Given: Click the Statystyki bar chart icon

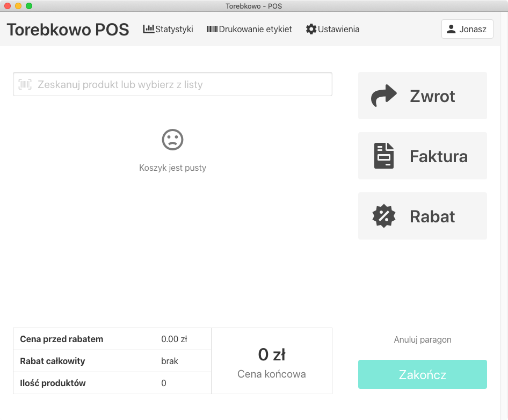Looking at the screenshot, I should click(x=148, y=29).
